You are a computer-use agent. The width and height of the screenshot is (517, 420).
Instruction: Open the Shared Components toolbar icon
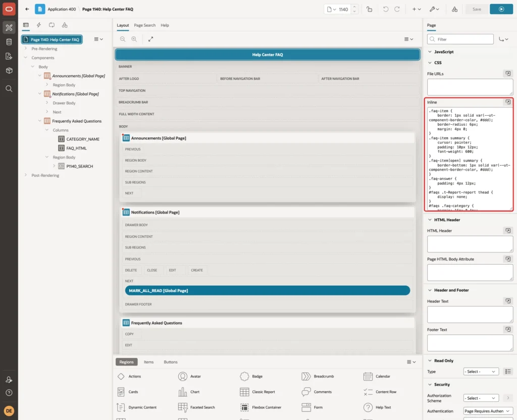pyautogui.click(x=454, y=9)
